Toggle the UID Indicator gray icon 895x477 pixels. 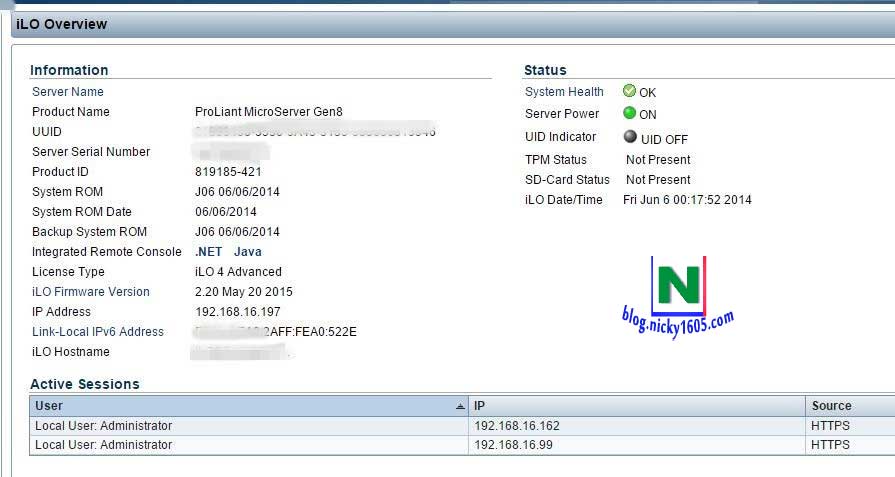pos(630,136)
